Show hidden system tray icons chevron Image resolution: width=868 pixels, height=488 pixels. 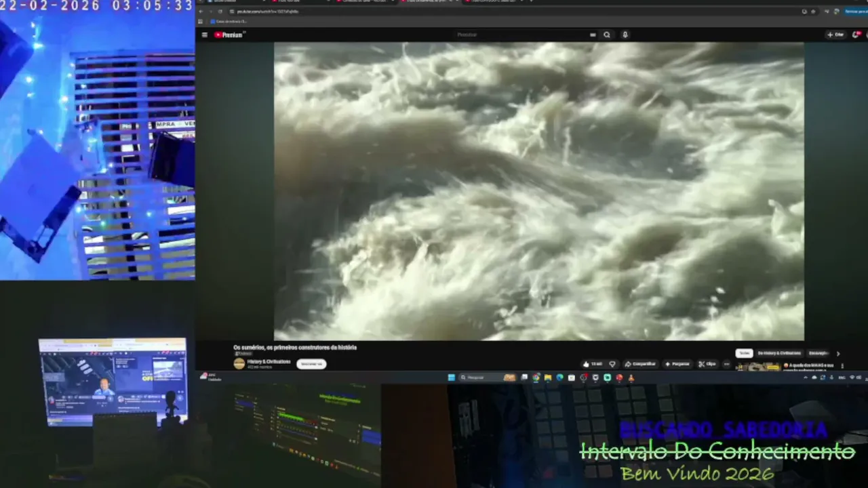pyautogui.click(x=805, y=378)
